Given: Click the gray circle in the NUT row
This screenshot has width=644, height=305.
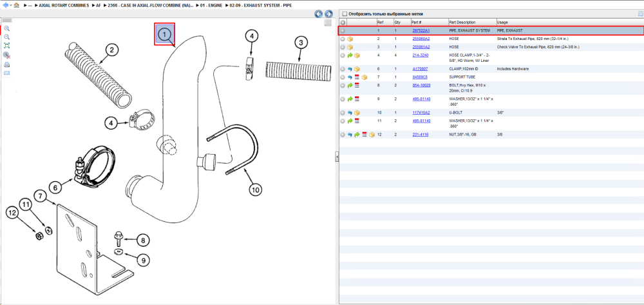Looking at the screenshot, I should pyautogui.click(x=343, y=134).
